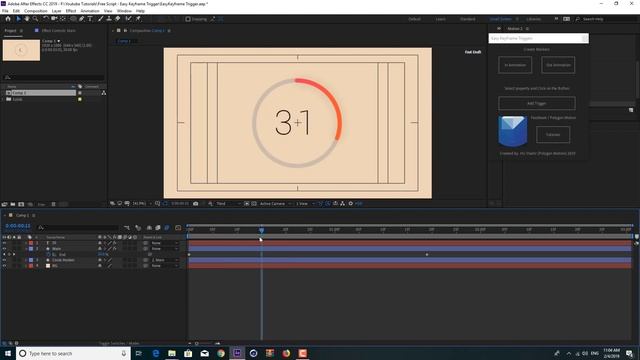Open the 1 View layout dropdown
This screenshot has width=640, height=360.
pyautogui.click(x=304, y=203)
